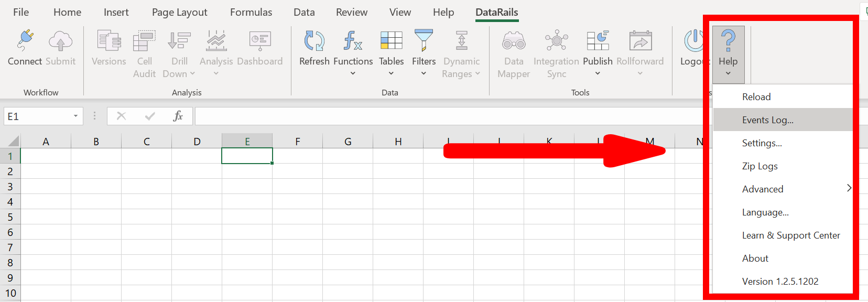Image resolution: width=868 pixels, height=302 pixels.
Task: Select column A header
Action: (46, 141)
